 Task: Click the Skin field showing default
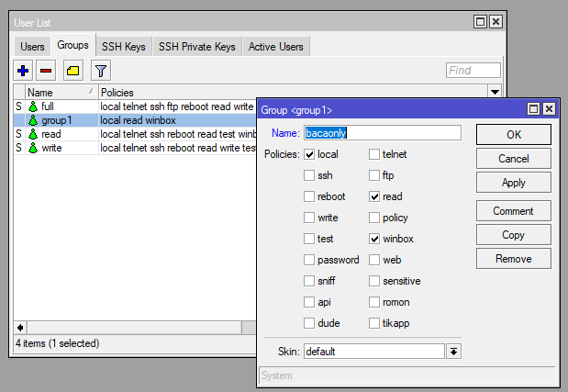[374, 352]
